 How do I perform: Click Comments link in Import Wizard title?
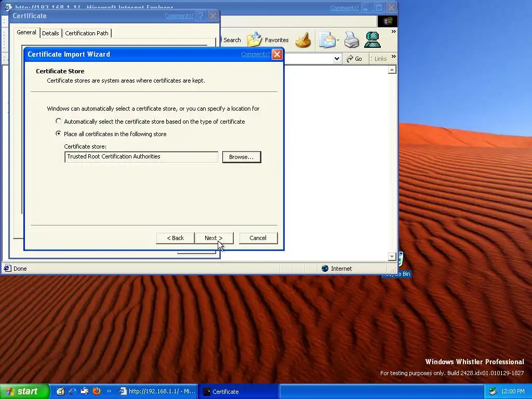[256, 54]
